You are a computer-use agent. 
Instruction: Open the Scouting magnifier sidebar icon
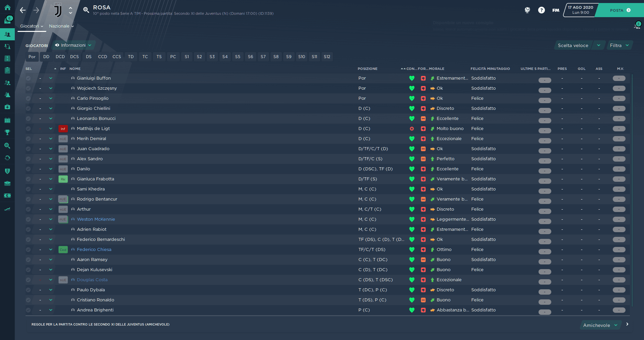point(7,146)
